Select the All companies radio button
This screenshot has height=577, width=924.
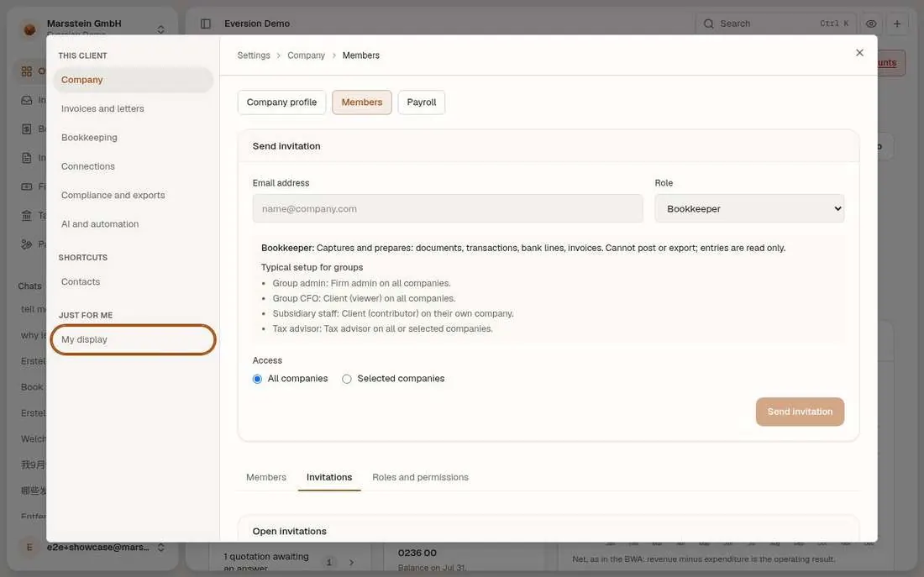(x=258, y=379)
